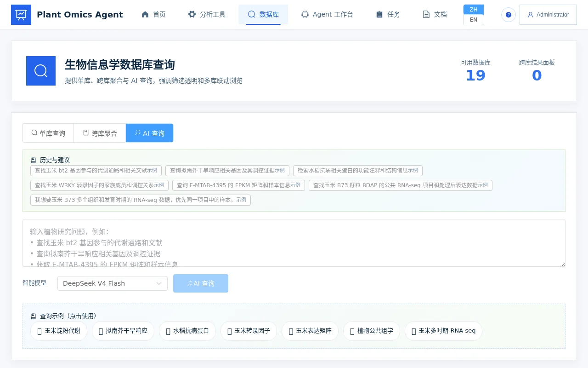The width and height of the screenshot is (588, 368).
Task: Select the AI 查询 tab
Action: click(150, 133)
